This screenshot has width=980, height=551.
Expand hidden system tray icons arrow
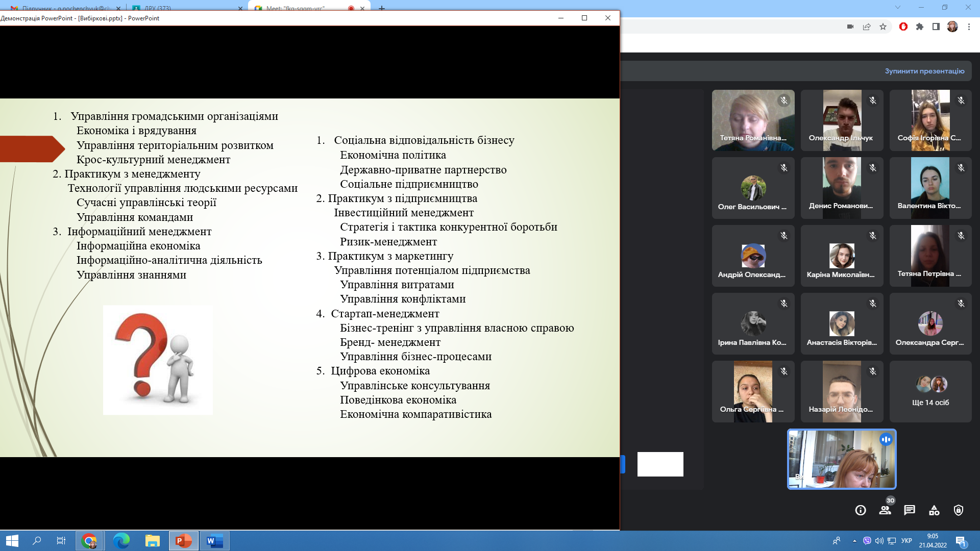(854, 541)
